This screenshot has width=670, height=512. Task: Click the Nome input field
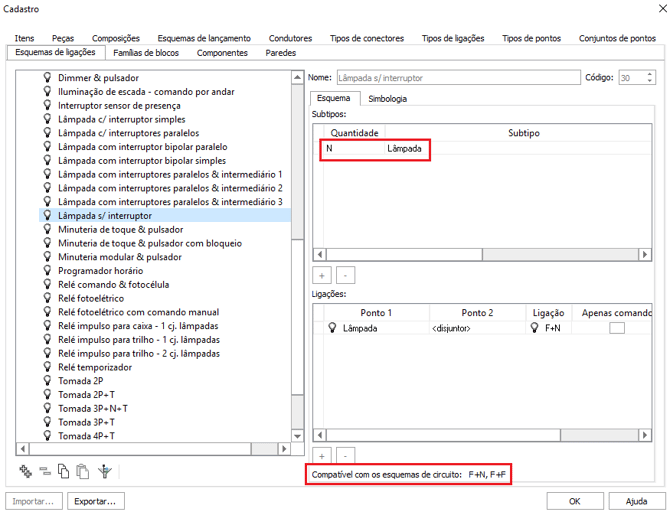coord(457,77)
